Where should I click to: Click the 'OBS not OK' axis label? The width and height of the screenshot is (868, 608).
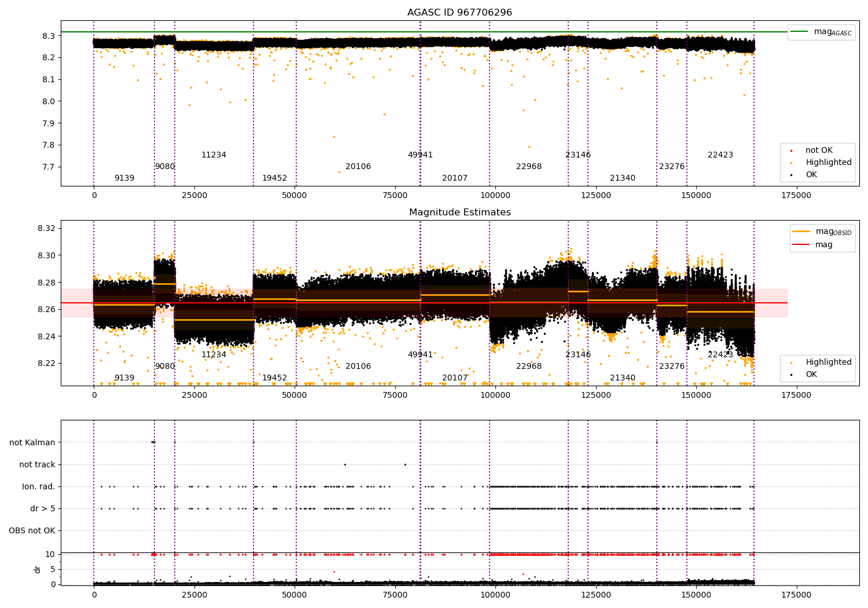[x=32, y=530]
